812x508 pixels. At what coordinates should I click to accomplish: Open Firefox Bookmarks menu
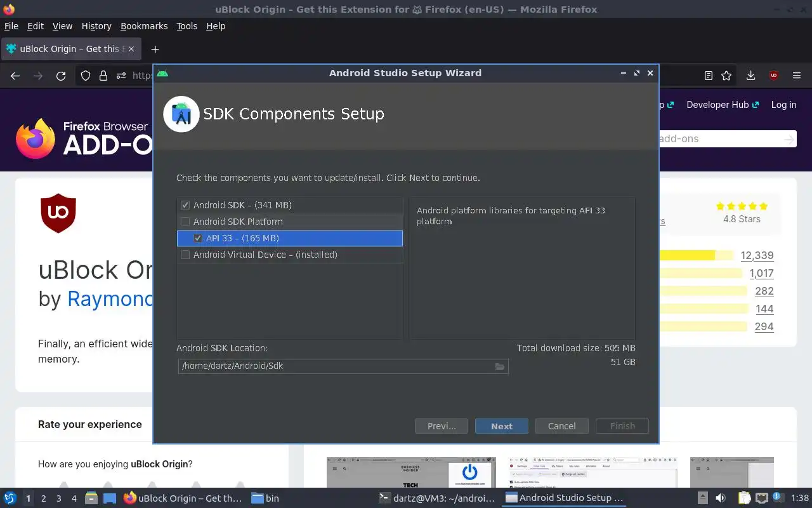(x=144, y=26)
